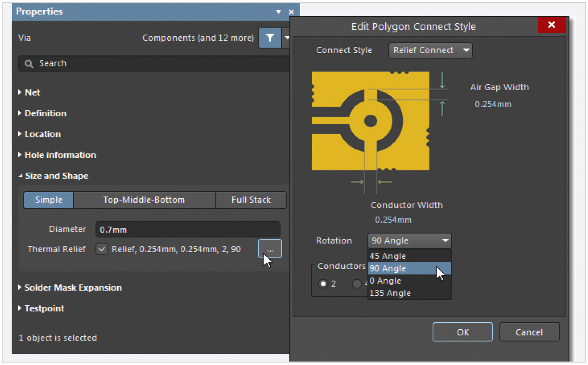
Task: Expand the Hole information section
Action: pyautogui.click(x=57, y=155)
